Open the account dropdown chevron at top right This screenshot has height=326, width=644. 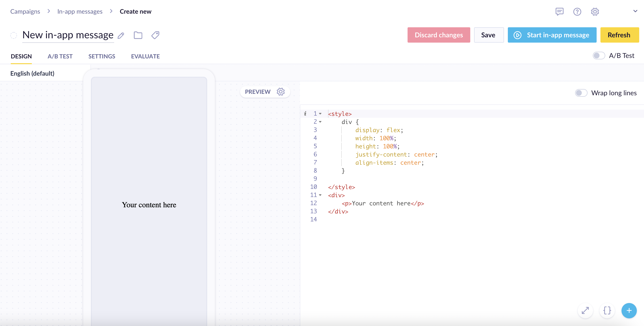[635, 11]
